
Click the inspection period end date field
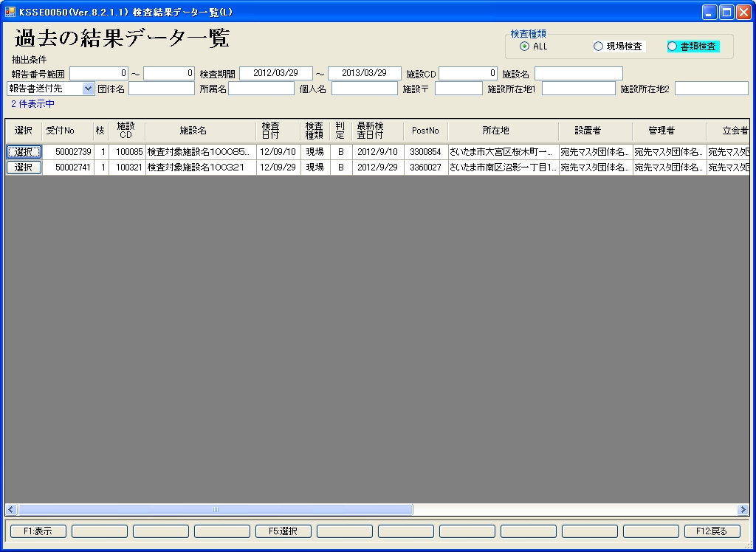click(364, 73)
